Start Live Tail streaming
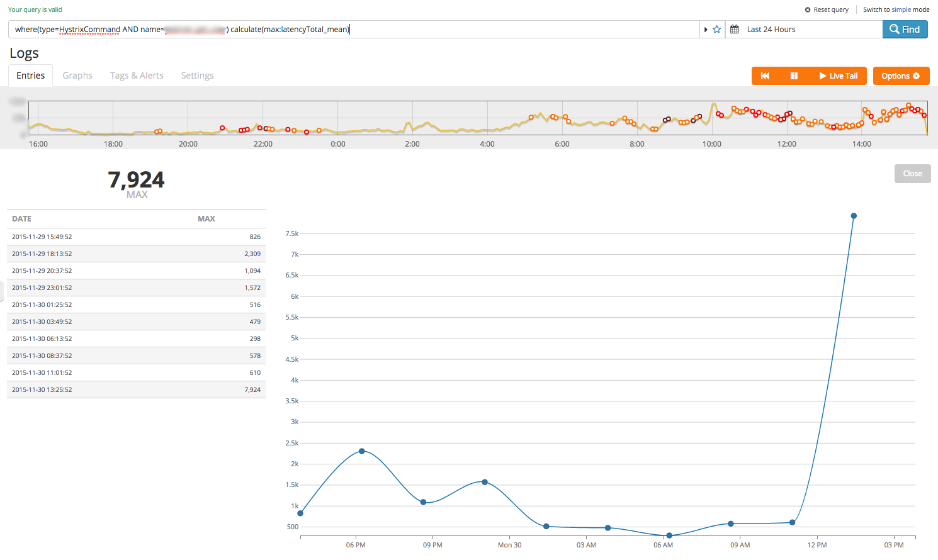Image resolution: width=938 pixels, height=560 pixels. pos(838,76)
